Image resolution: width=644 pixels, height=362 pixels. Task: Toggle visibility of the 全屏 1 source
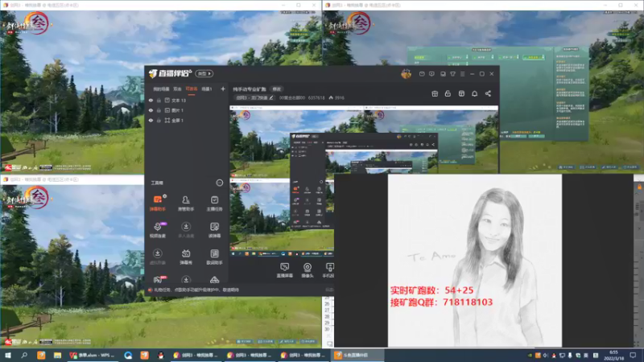pos(151,120)
